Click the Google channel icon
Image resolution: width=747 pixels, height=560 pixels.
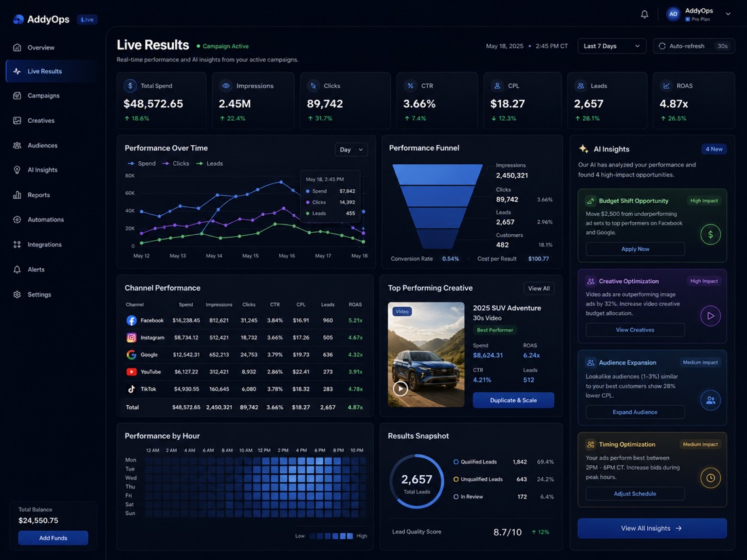click(x=132, y=355)
